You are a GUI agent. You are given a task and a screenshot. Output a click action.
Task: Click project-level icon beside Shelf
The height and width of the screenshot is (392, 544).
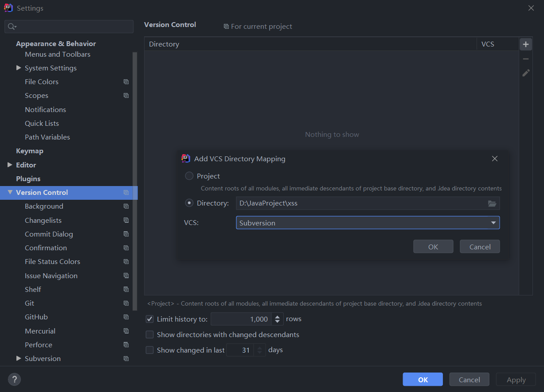126,289
